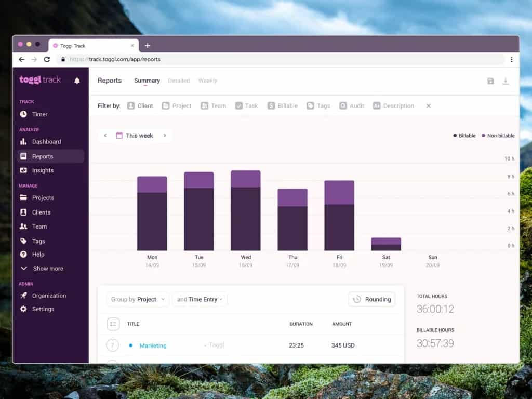
Task: Save report using the floppy disk icon
Action: point(490,81)
